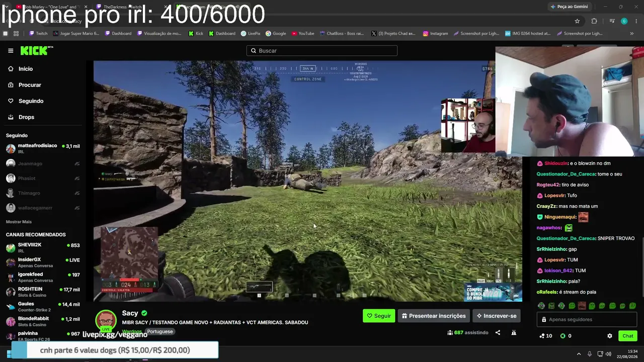Open the Twitch bookmark
The width and height of the screenshot is (644, 362).
[x=38, y=34]
